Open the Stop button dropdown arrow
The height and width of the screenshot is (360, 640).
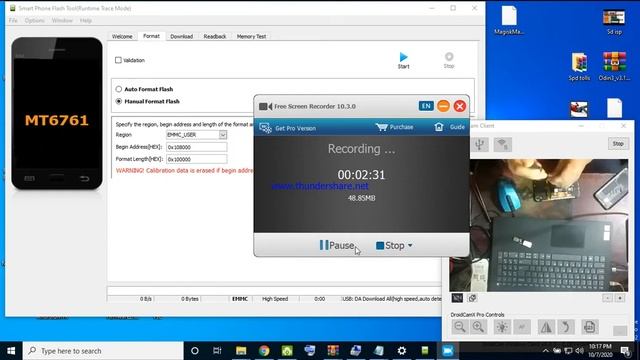point(410,245)
